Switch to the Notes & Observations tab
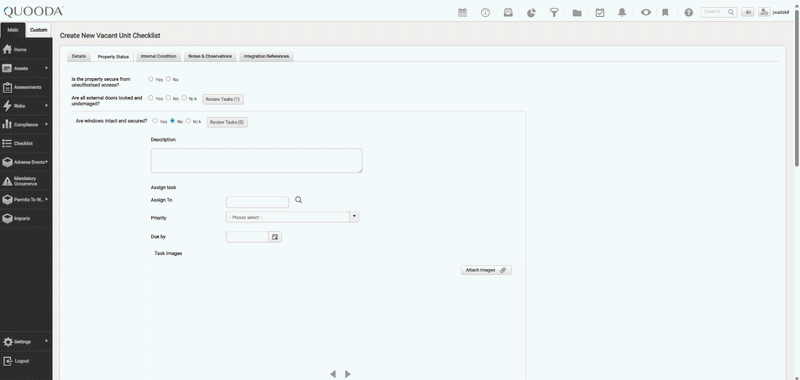This screenshot has height=380, width=800. pos(210,57)
